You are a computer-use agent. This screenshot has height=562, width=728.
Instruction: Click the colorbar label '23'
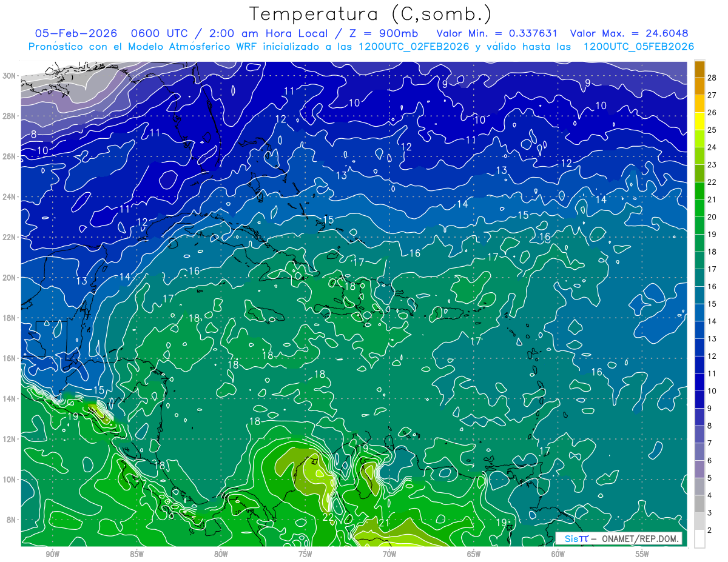pyautogui.click(x=712, y=164)
